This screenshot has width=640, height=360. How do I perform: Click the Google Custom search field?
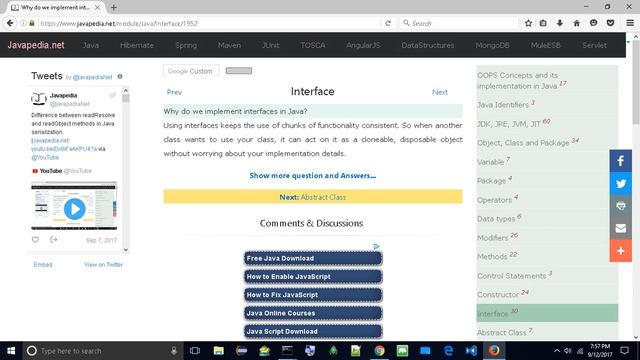pos(191,71)
